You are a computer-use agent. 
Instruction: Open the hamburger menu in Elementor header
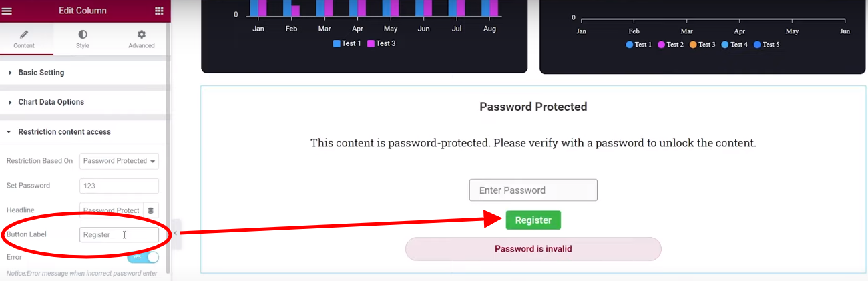click(x=7, y=11)
